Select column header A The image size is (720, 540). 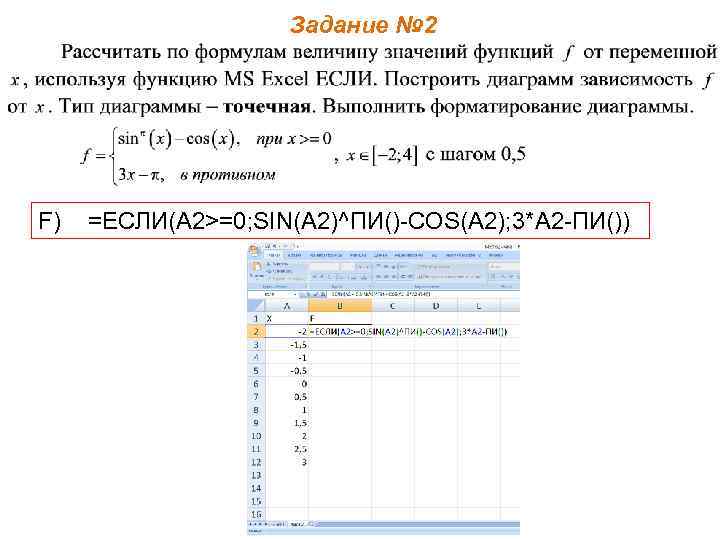(x=287, y=306)
